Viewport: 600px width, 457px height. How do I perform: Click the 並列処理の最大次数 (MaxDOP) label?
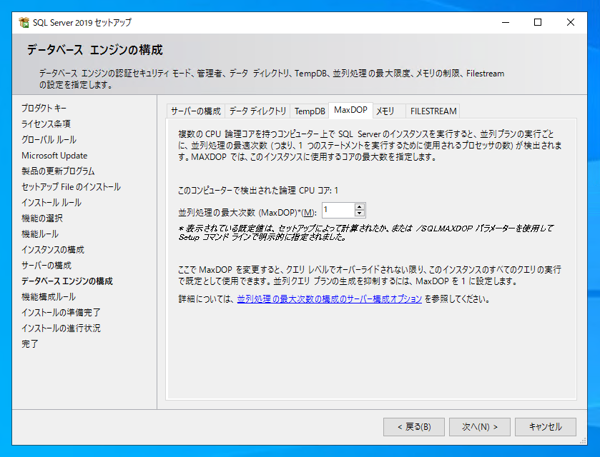click(247, 212)
